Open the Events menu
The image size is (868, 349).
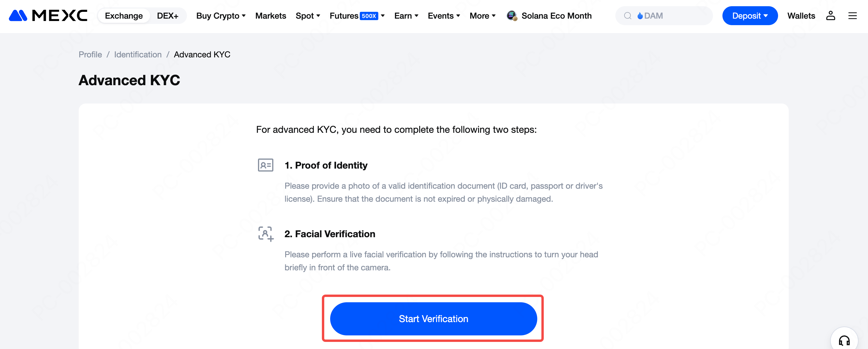click(x=444, y=16)
